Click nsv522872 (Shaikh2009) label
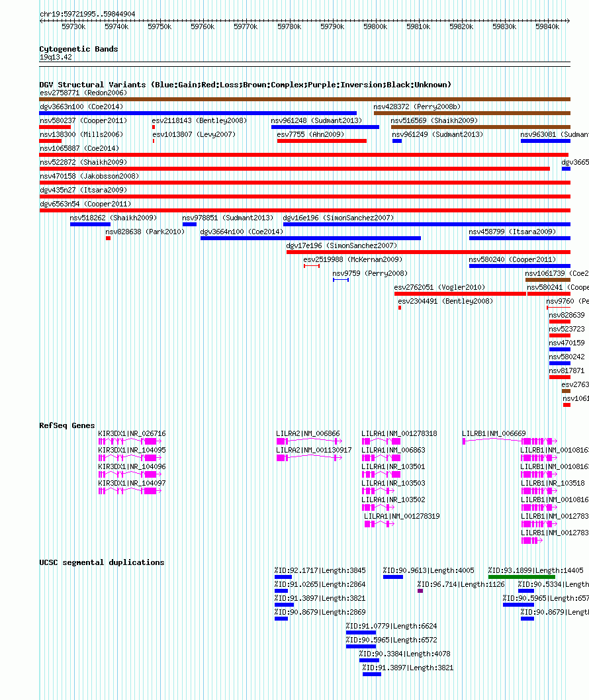Image resolution: width=589 pixels, height=700 pixels. coord(83,162)
